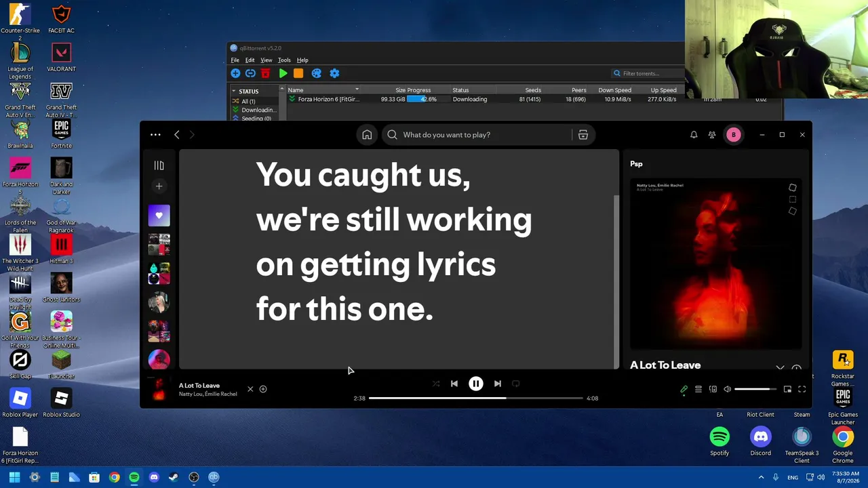Image resolution: width=868 pixels, height=488 pixels.
Task: Switch Spotify to full screen view
Action: [x=802, y=389]
